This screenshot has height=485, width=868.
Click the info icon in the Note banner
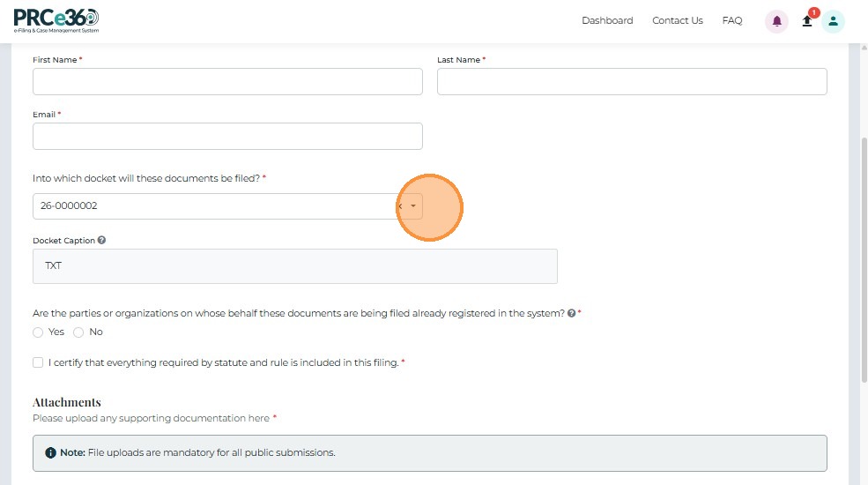(51, 453)
